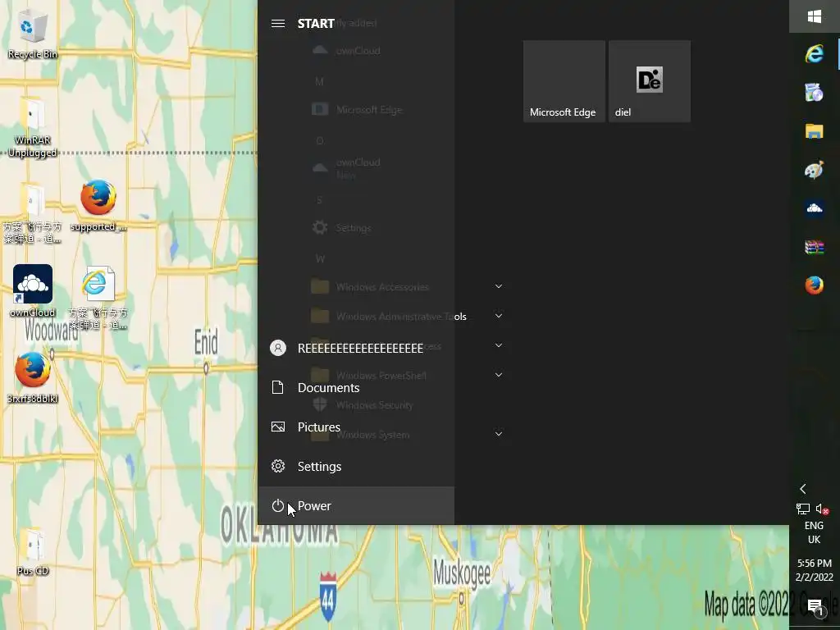Click the hamburger menu icon beside START
The height and width of the screenshot is (630, 840).
point(277,24)
